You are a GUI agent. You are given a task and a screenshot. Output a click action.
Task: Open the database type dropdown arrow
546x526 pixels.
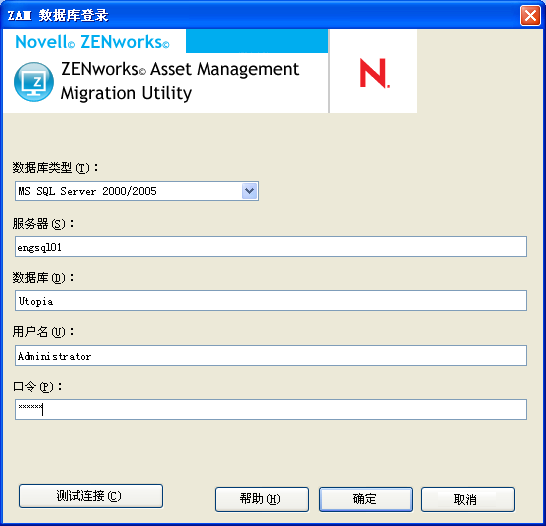249,191
